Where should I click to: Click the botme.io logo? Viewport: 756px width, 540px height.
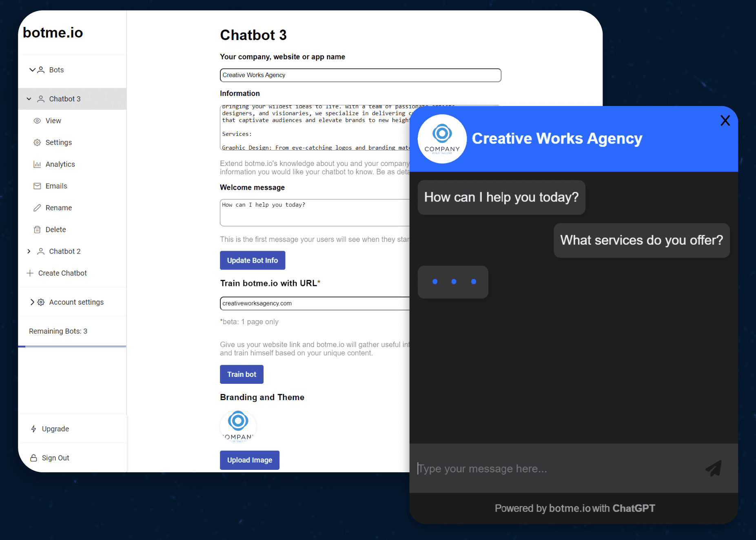(x=53, y=33)
